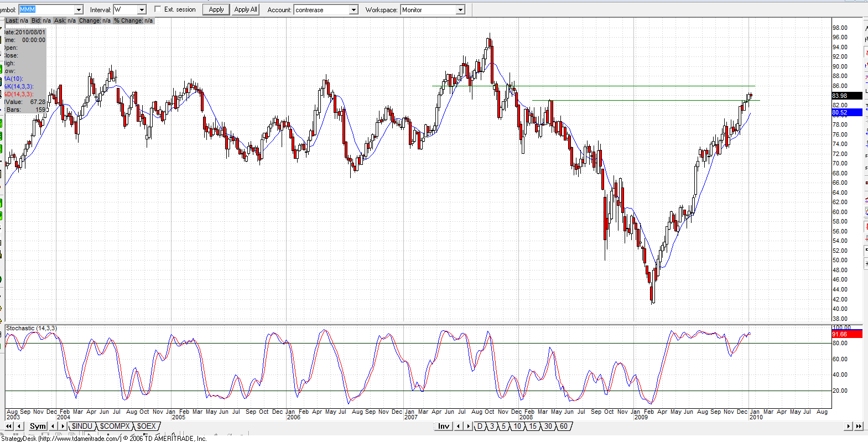
Task: Click the left arrow next to Sym tabs
Action: [x=53, y=426]
